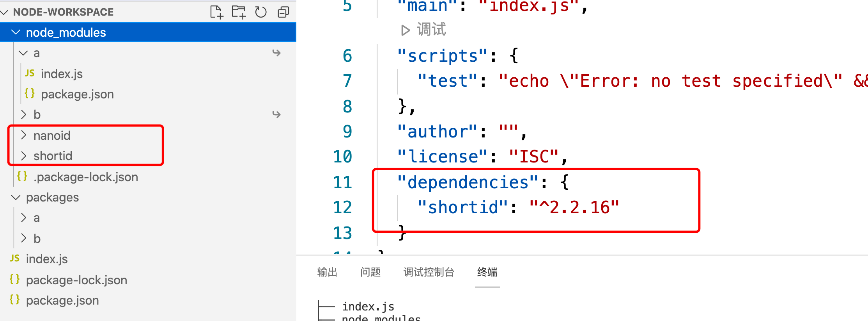This screenshot has width=868, height=321.
Task: Click the NODE-WORKSPACE section title
Action: (x=63, y=12)
